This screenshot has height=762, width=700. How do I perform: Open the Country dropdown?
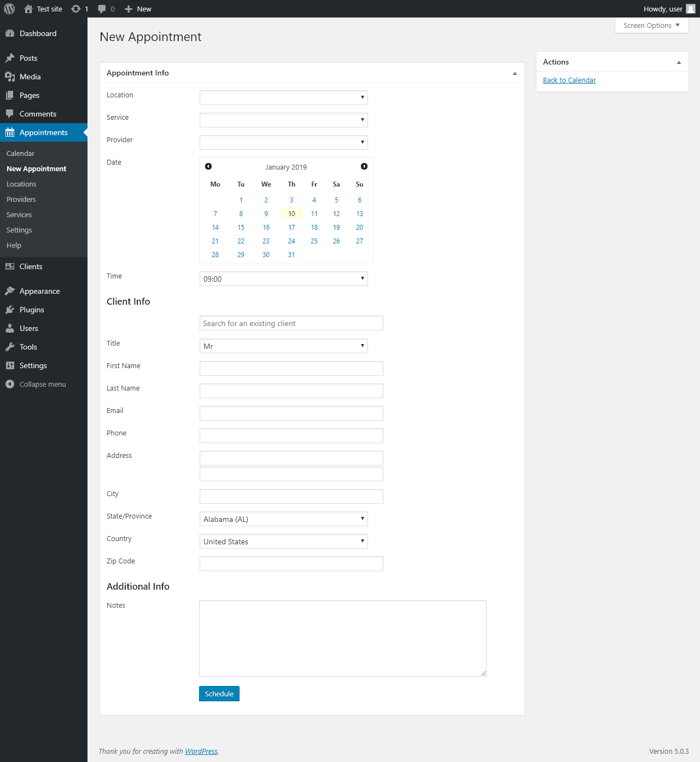(284, 542)
